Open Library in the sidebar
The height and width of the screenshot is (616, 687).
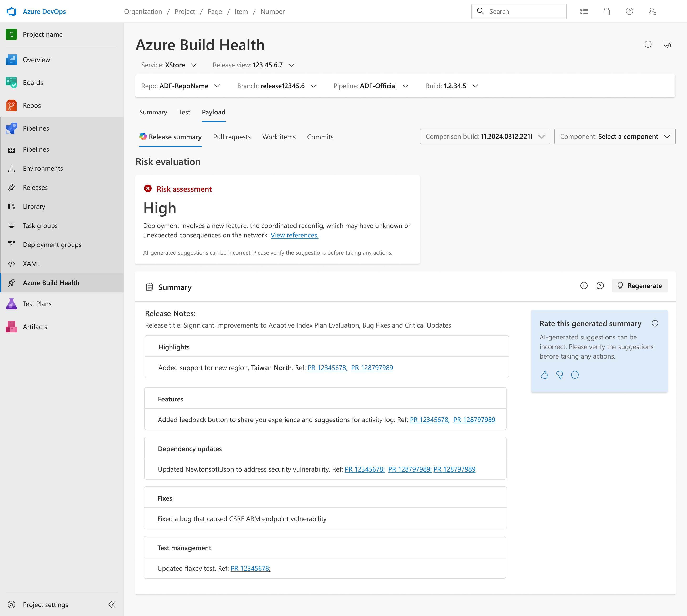(x=62, y=206)
